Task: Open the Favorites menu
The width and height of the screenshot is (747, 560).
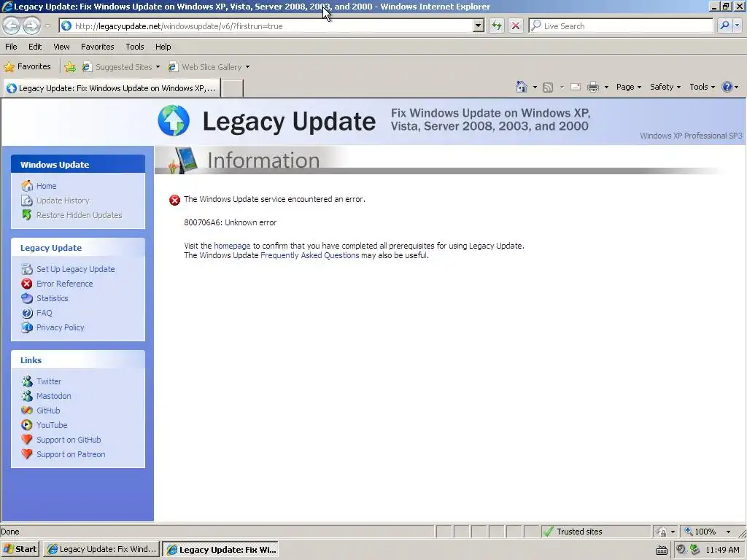Action: pos(97,47)
